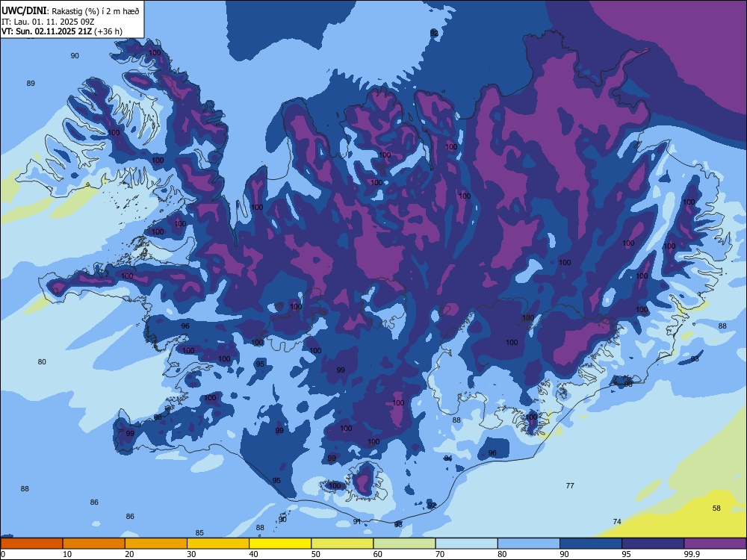Select the legend tick label '70'
This screenshot has width=747, height=560.
[440, 554]
